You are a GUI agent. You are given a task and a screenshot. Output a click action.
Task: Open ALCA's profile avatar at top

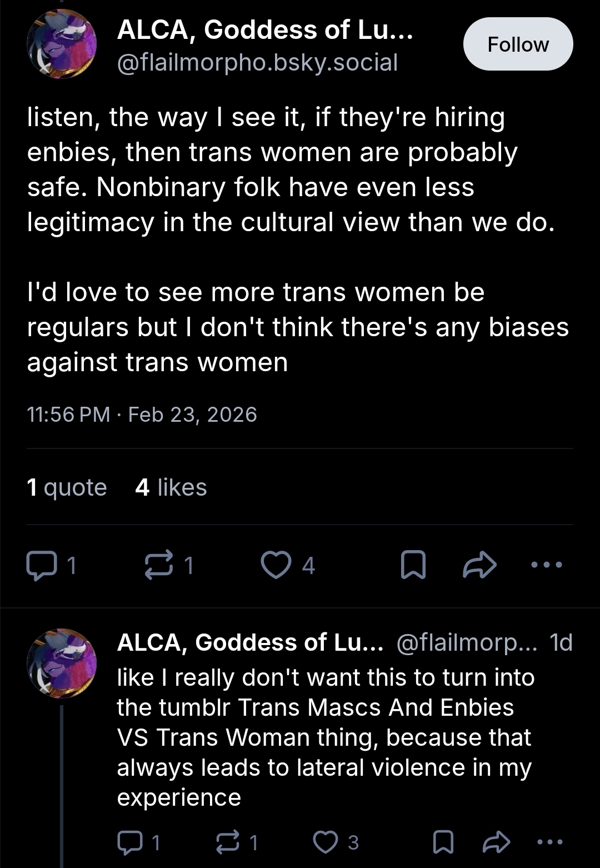click(x=62, y=44)
